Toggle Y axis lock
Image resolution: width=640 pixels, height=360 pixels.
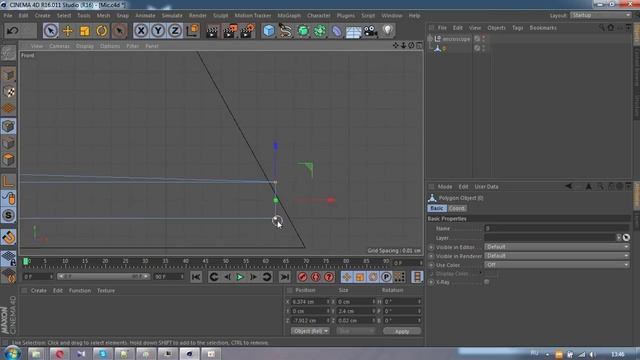(x=158, y=31)
